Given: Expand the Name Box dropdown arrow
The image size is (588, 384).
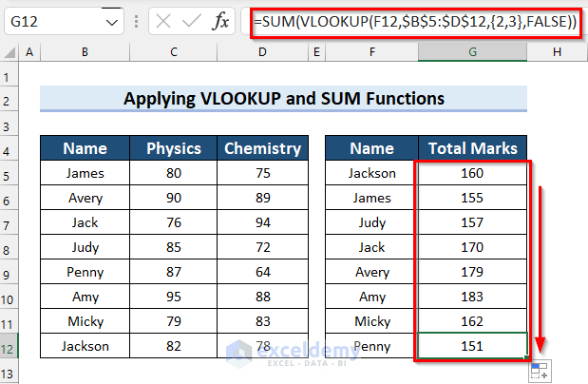Looking at the screenshot, I should (111, 23).
